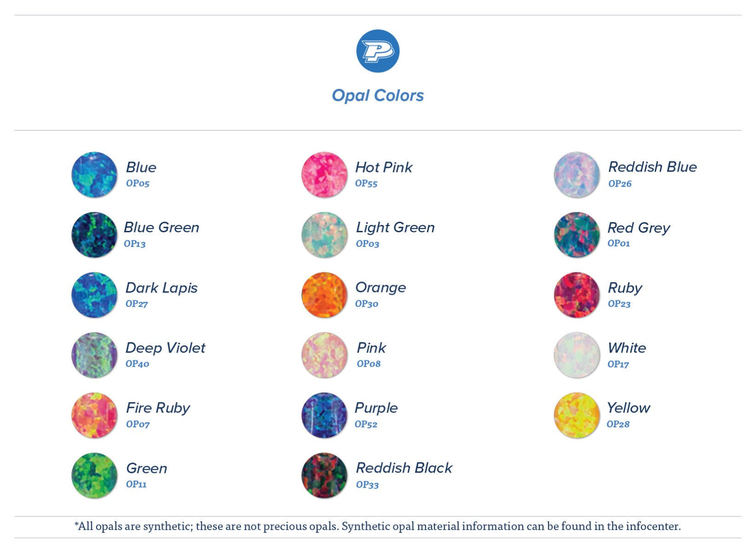Select the Hot Pink opal swatch
The height and width of the screenshot is (552, 756).
[x=324, y=175]
